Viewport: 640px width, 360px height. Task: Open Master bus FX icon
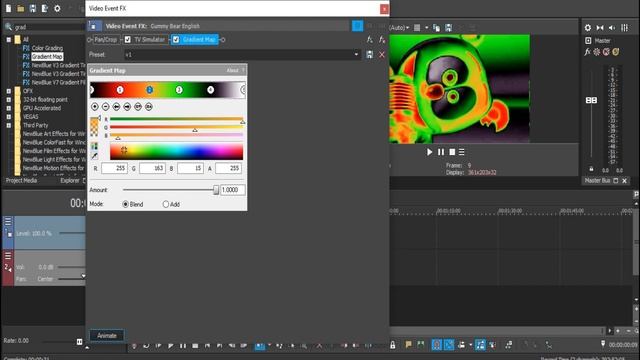click(587, 52)
